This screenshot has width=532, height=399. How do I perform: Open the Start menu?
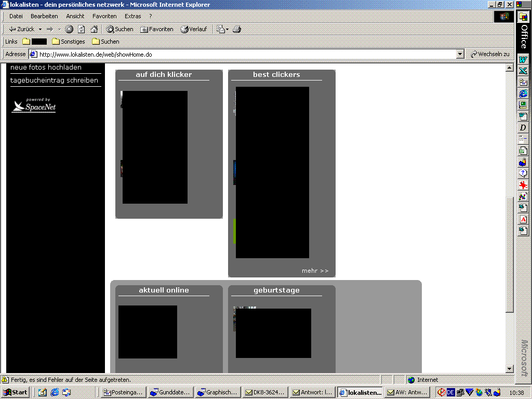coord(15,392)
